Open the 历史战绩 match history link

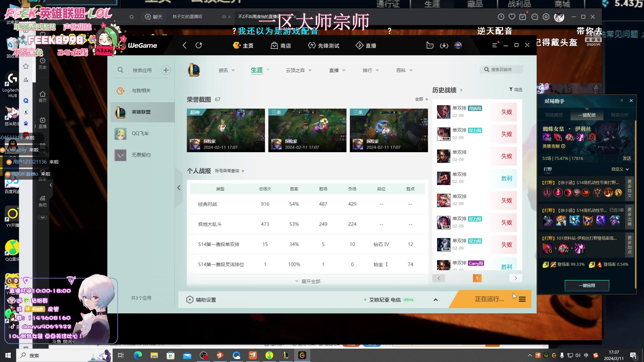[447, 90]
